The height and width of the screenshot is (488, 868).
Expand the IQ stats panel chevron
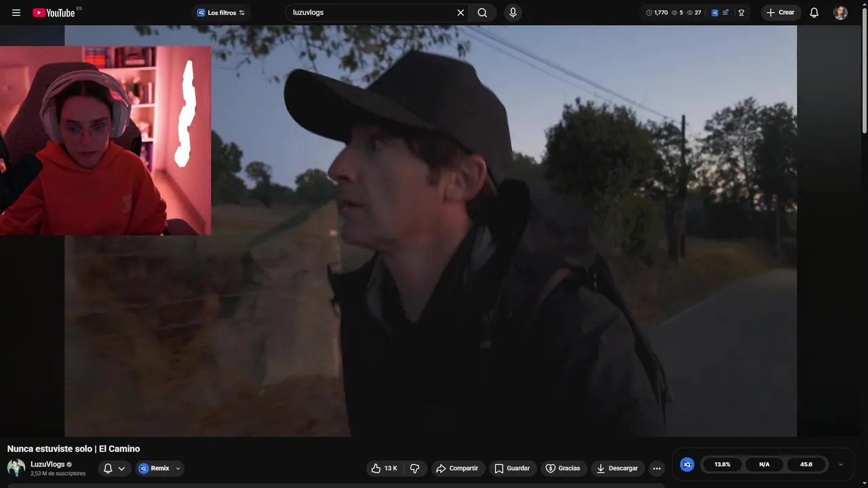841,464
